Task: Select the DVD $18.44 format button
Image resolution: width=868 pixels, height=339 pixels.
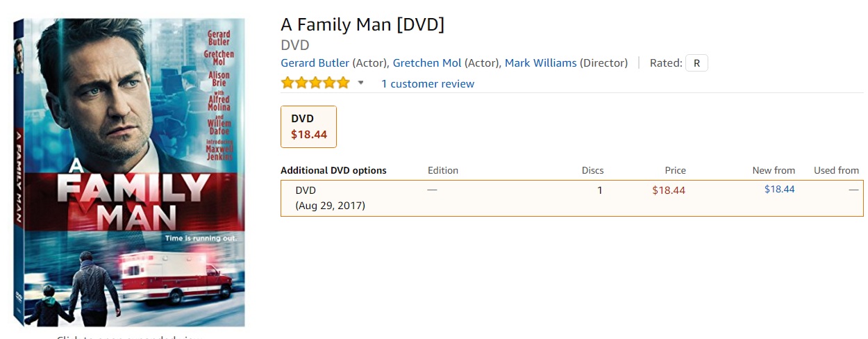Action: click(x=308, y=126)
